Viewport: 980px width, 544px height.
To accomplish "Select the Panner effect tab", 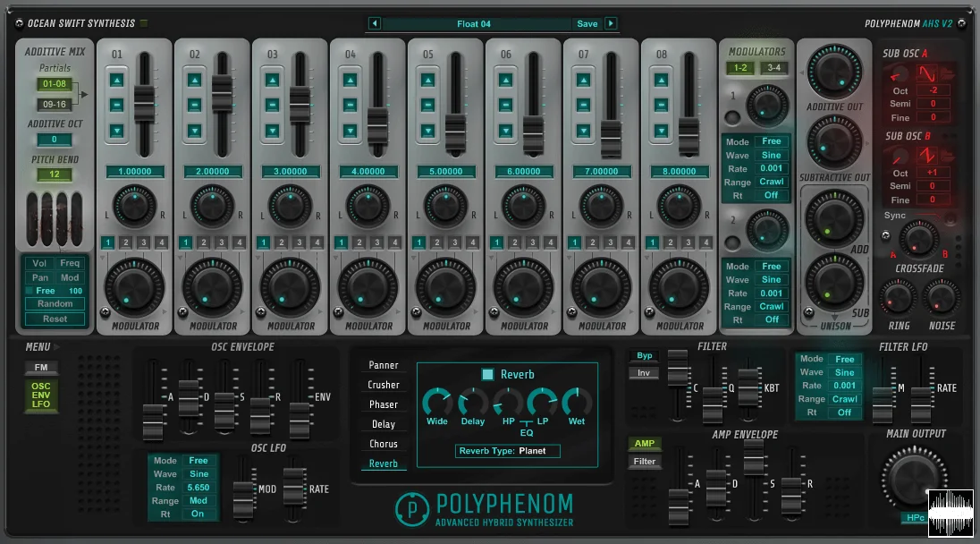I will (383, 365).
